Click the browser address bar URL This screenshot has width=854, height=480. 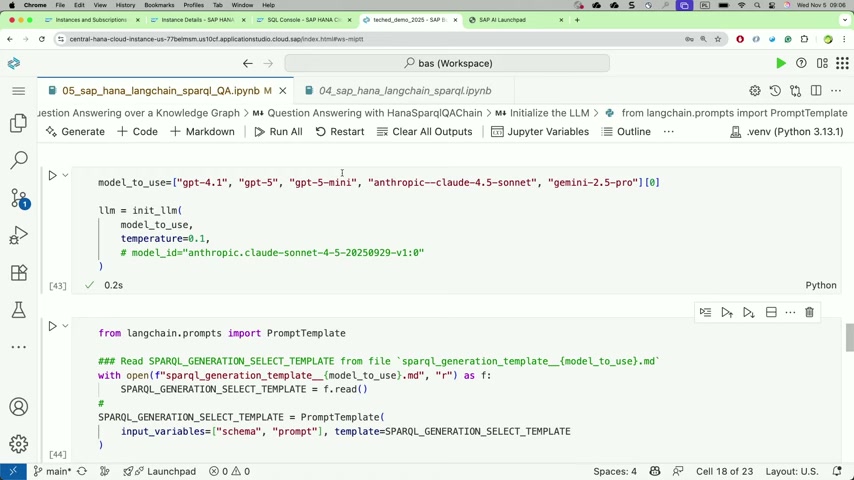(216, 39)
